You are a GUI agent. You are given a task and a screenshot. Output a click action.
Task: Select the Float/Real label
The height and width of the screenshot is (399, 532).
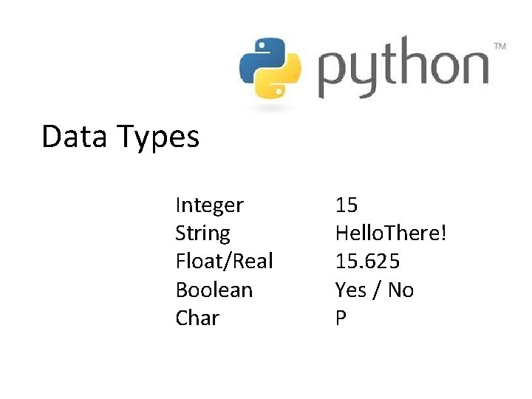224,262
